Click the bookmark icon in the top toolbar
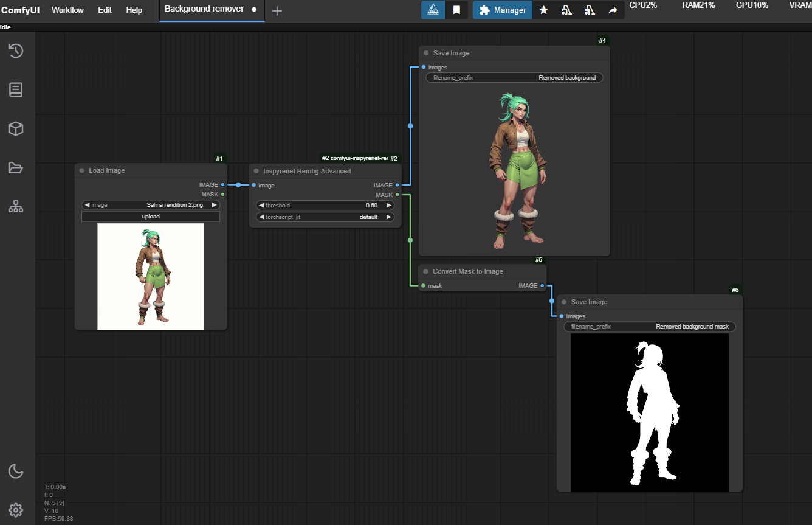Screen dimensions: 812x525 (456, 10)
